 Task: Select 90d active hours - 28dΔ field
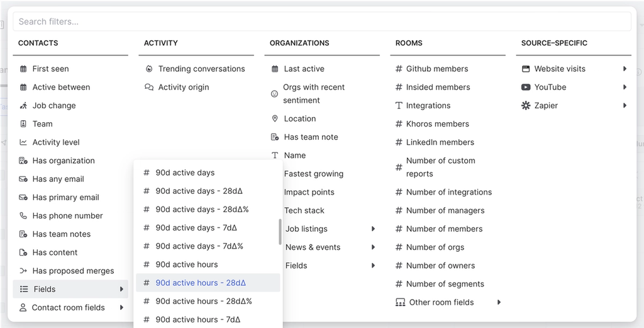coord(201,283)
